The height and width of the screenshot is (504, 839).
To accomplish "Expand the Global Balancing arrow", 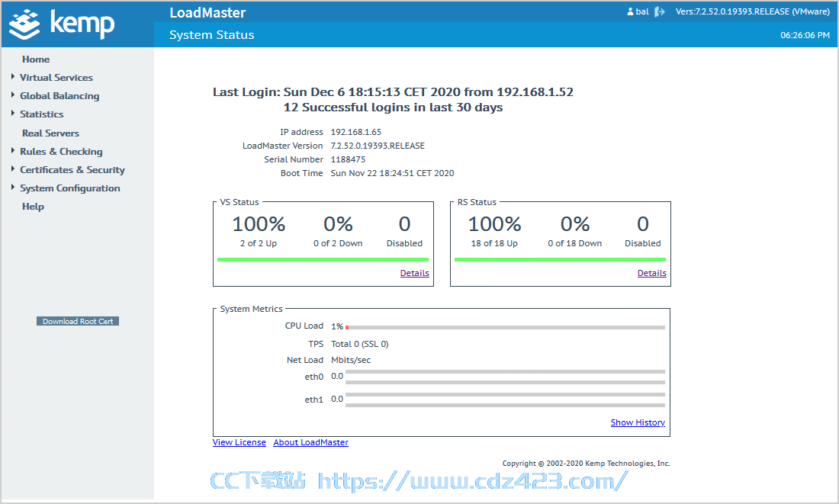I will 13,95.
